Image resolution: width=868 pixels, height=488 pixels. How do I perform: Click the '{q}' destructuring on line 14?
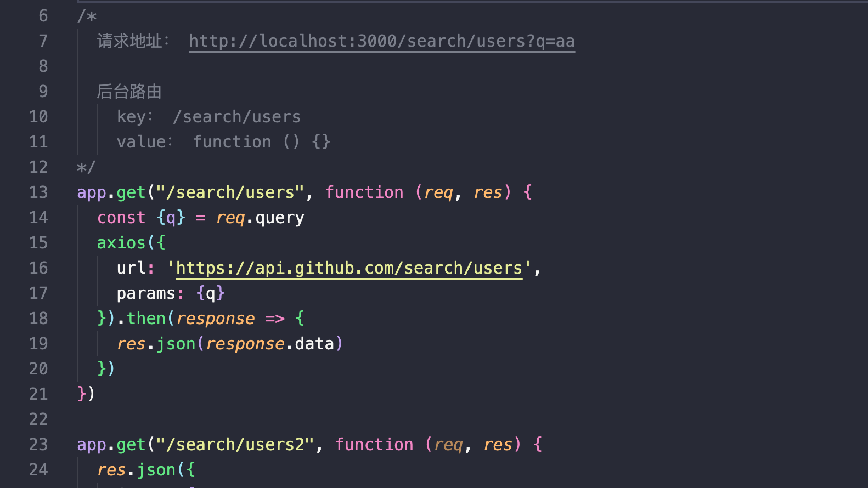coord(171,218)
